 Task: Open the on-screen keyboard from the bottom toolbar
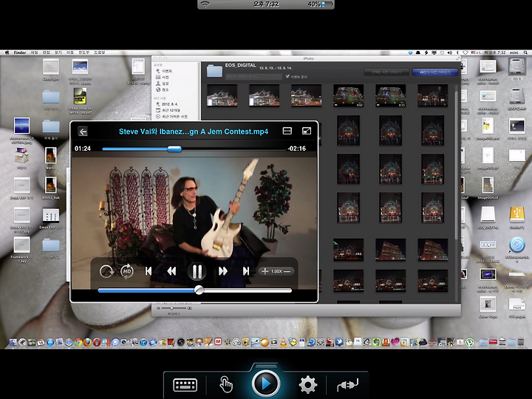tap(185, 385)
